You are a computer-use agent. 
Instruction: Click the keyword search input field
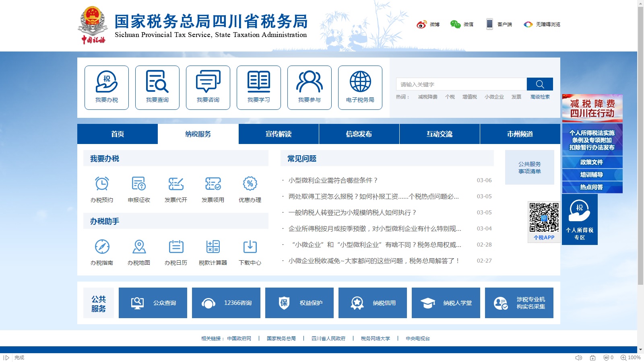pos(461,84)
